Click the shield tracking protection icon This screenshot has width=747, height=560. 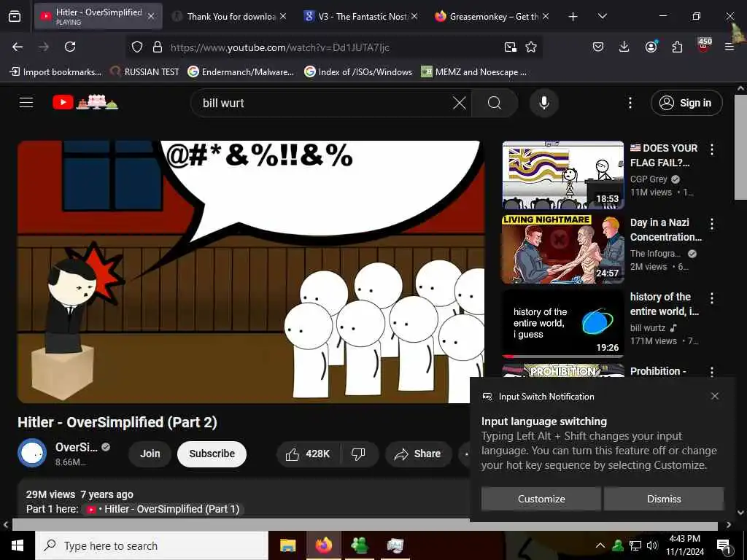pos(137,47)
